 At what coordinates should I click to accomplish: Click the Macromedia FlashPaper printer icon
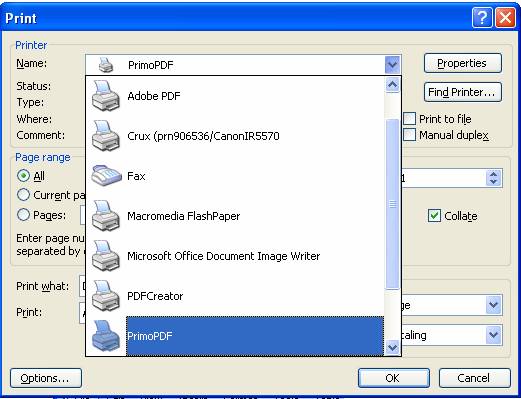click(x=106, y=216)
